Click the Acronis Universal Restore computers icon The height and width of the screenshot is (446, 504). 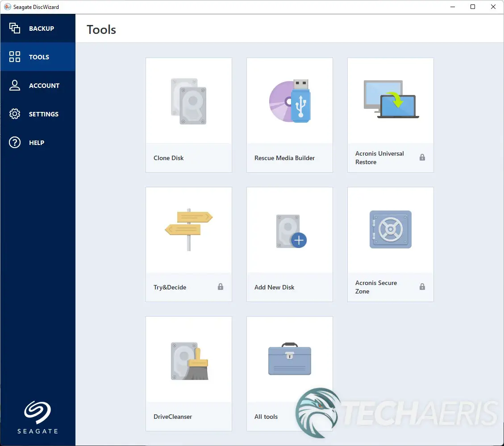click(x=391, y=99)
